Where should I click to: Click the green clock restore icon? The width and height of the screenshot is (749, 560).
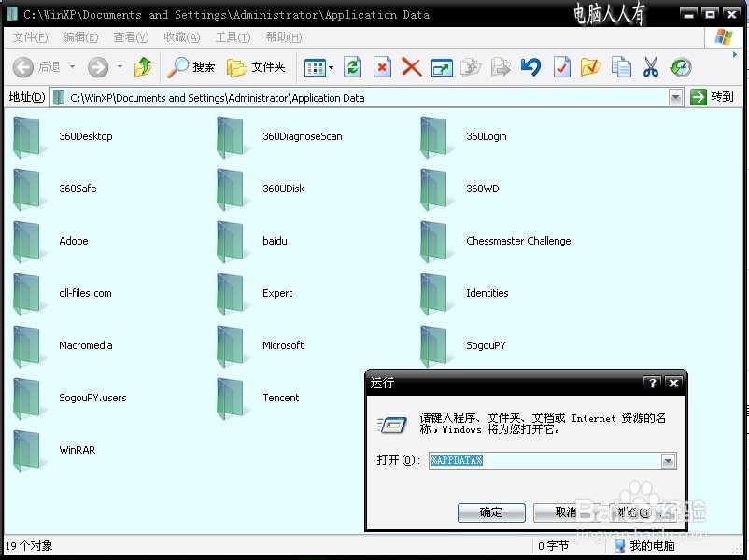pyautogui.click(x=681, y=67)
